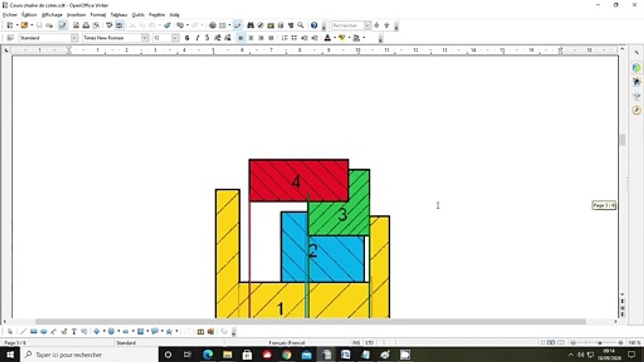Click the Find Previous up arrow

click(386, 25)
